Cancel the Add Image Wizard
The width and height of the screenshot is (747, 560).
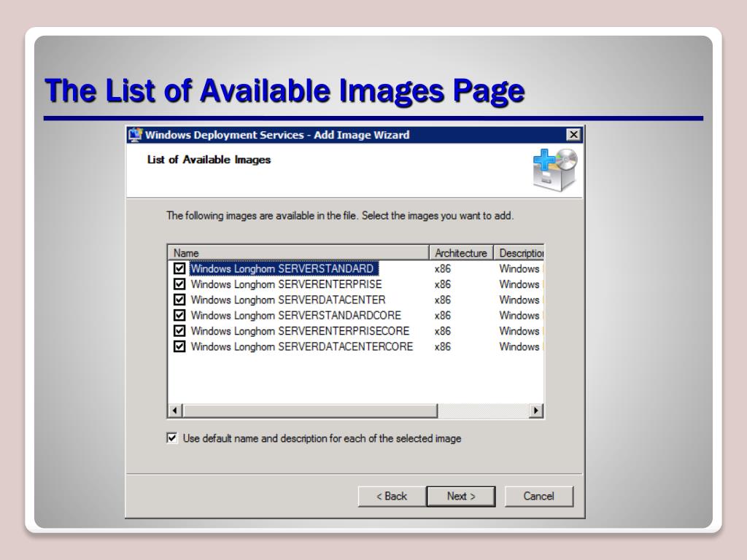click(x=539, y=496)
